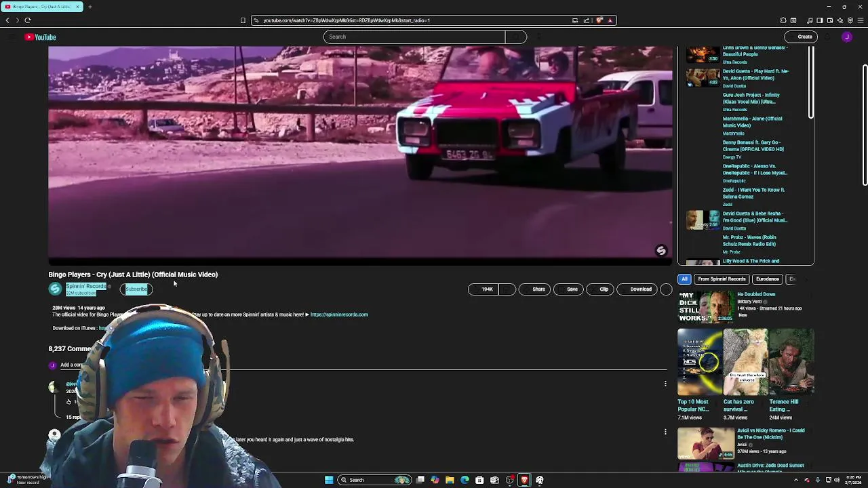Viewport: 868px width, 488px height.
Task: Click the Windows Start button
Action: 329,480
